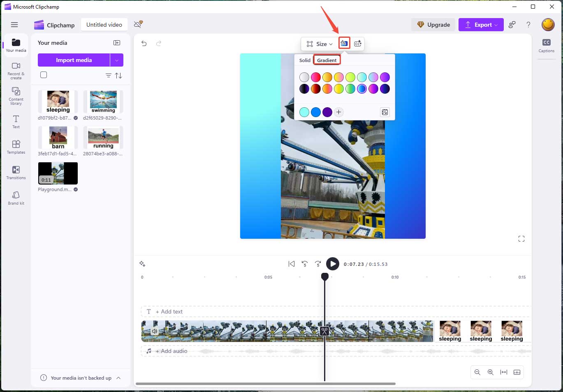
Task: Switch to the Solid color tab
Action: pyautogui.click(x=305, y=60)
